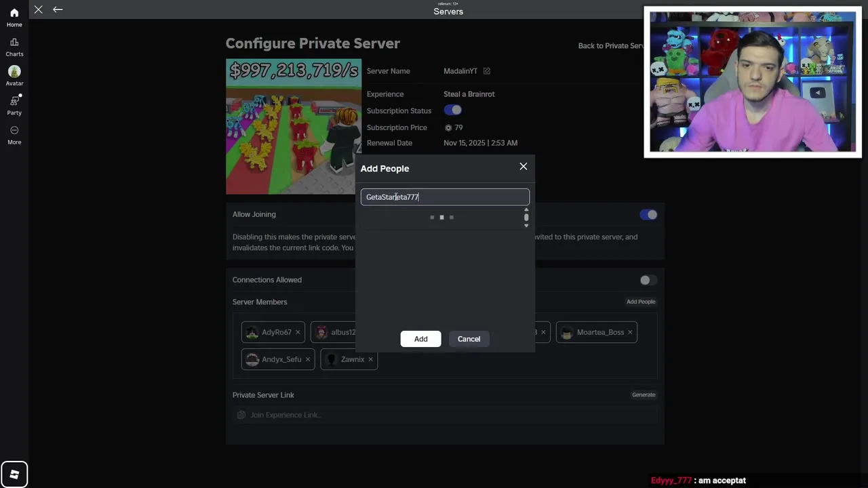
Task: Click the webcam overlay video
Action: pyautogui.click(x=753, y=82)
